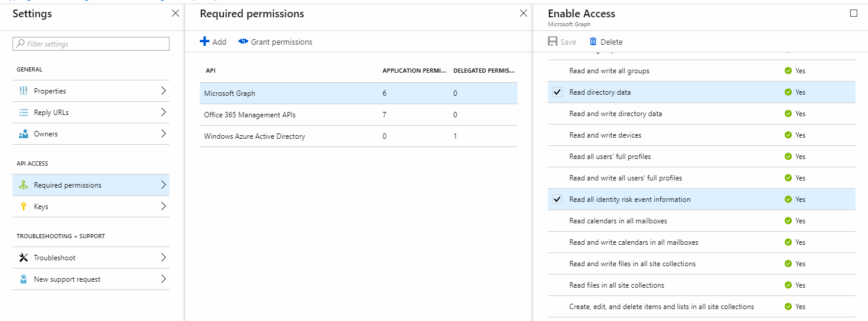Click delegated permission count 1 for Azure AD

pos(455,136)
